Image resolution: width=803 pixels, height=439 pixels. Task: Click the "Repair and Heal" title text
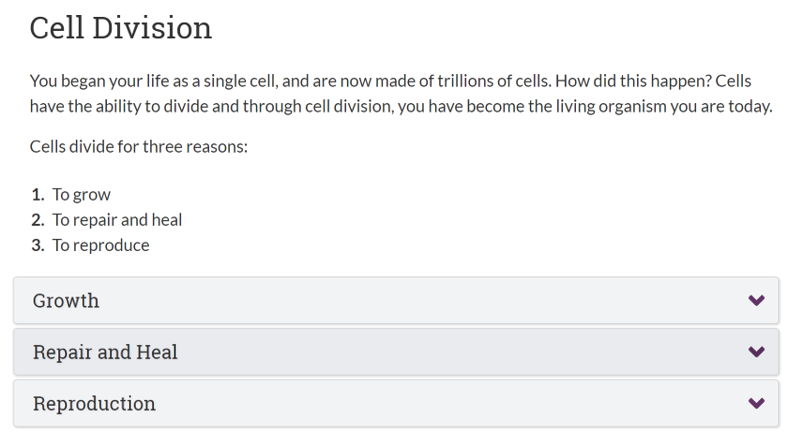(x=105, y=352)
